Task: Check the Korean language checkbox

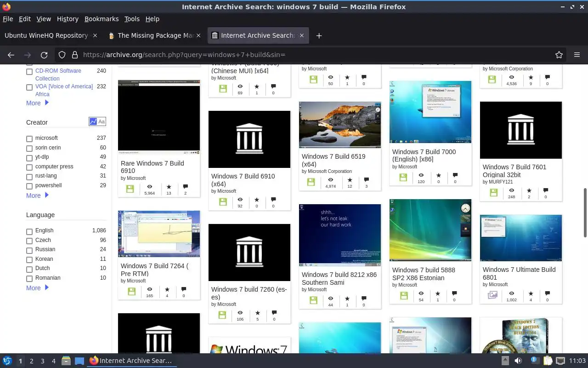Action: pos(29,259)
